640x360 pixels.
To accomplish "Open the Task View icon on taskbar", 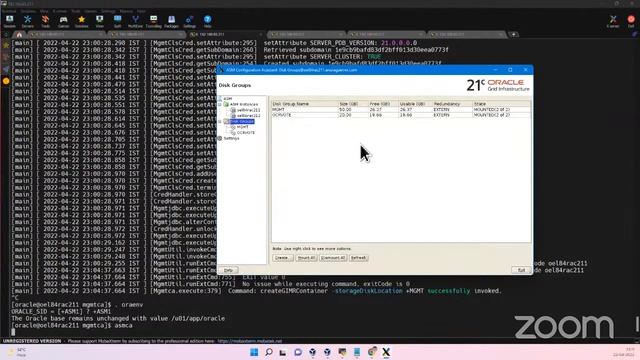I will tap(283, 352).
